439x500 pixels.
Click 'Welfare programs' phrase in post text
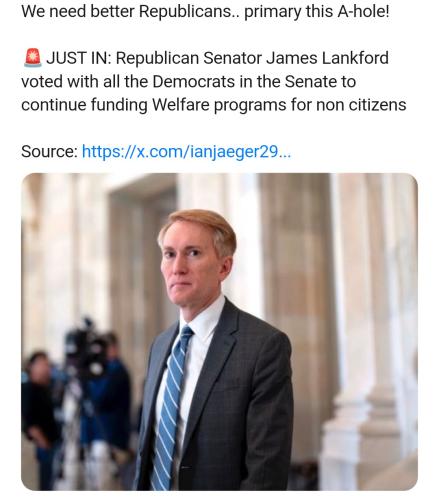(219, 105)
